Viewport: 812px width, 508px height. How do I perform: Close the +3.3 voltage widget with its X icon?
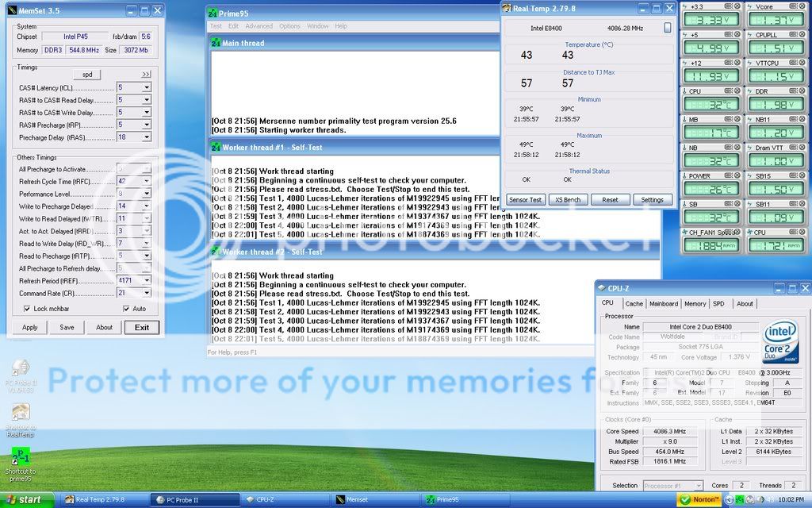pyautogui.click(x=737, y=6)
